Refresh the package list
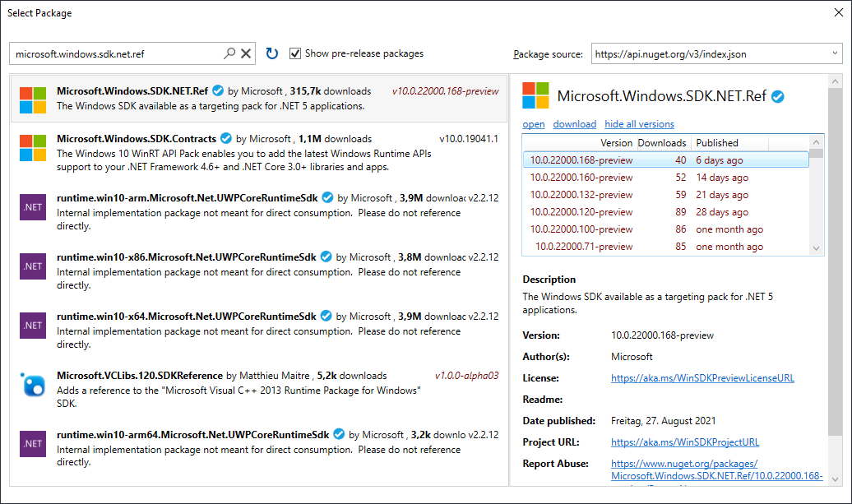Image resolution: width=852 pixels, height=504 pixels. coord(271,53)
